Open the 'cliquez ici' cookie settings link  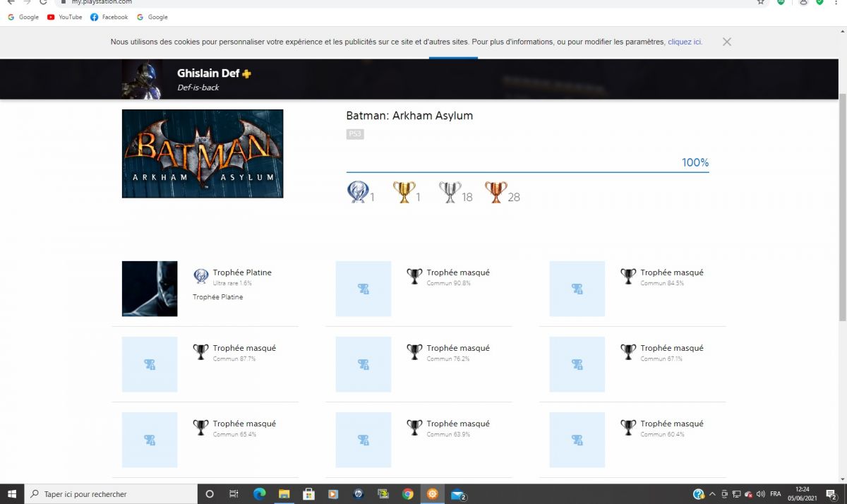click(x=685, y=42)
